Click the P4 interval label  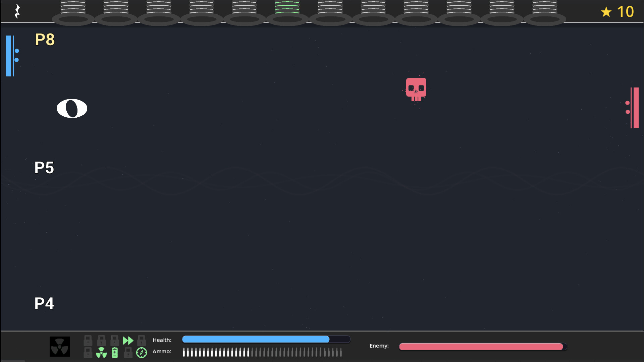click(x=44, y=303)
